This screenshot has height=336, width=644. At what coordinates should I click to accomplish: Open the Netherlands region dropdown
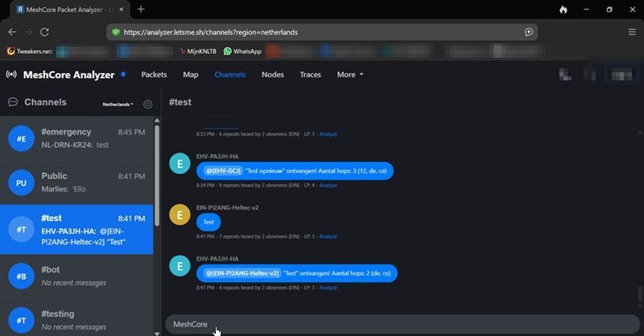pyautogui.click(x=118, y=104)
